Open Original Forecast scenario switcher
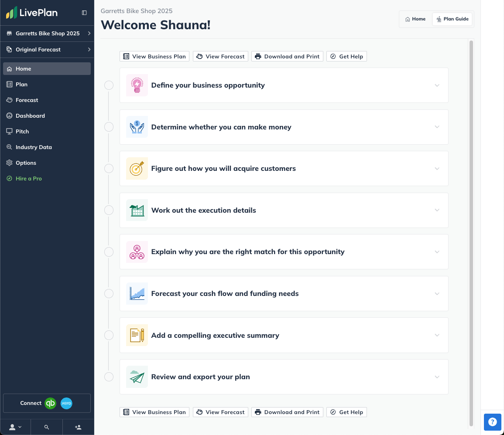The image size is (504, 435). pos(47,49)
